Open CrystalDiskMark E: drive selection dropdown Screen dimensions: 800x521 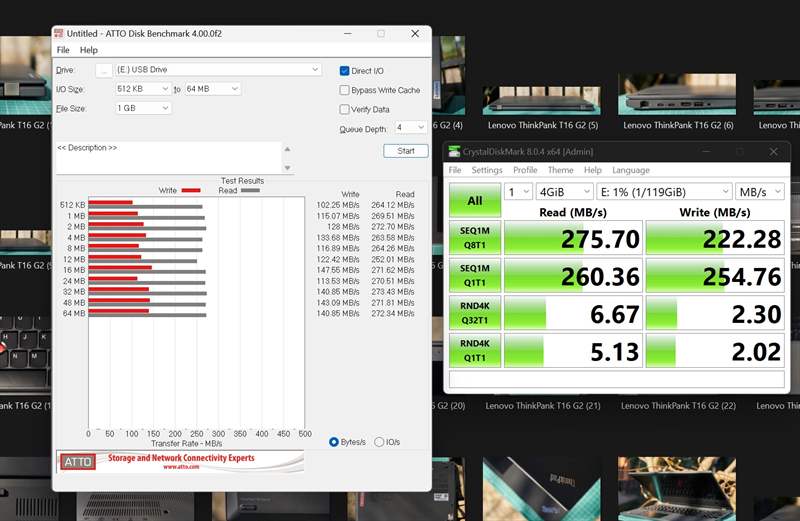click(664, 192)
